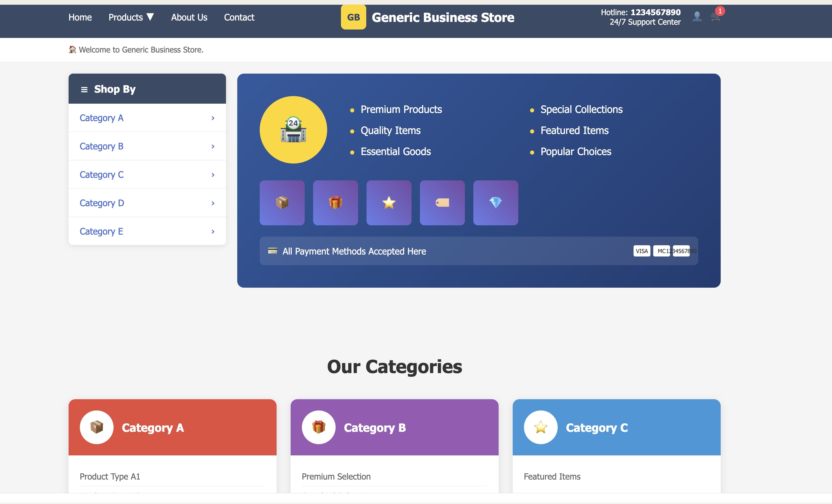Click Premium Selection in Category B card
The width and height of the screenshot is (832, 504).
336,477
